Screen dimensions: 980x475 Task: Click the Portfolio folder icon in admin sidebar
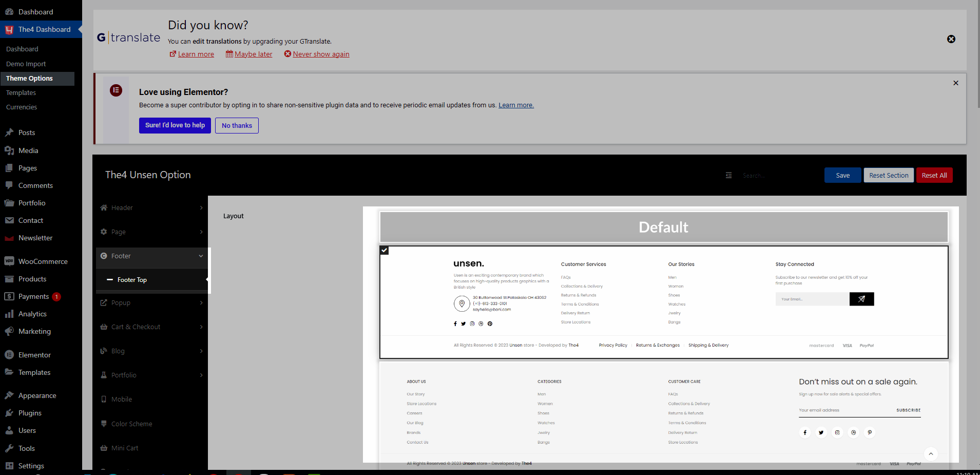9,203
